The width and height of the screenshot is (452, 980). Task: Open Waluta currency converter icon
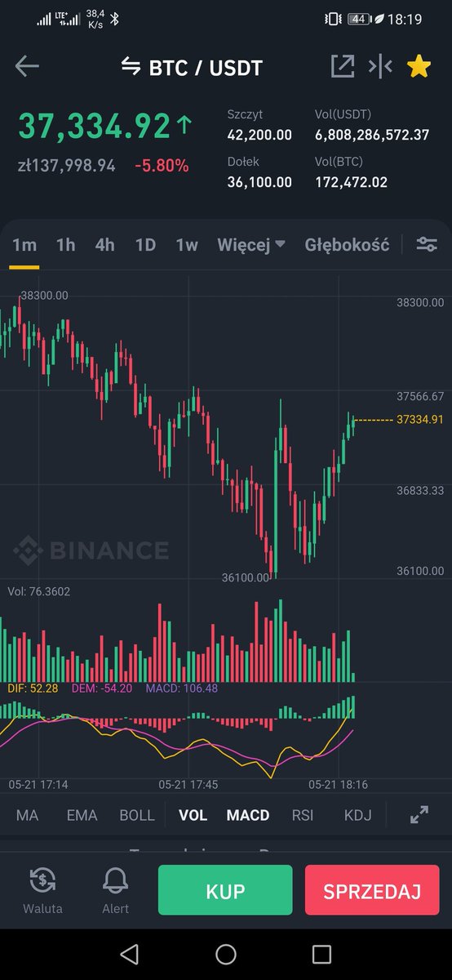point(42,880)
